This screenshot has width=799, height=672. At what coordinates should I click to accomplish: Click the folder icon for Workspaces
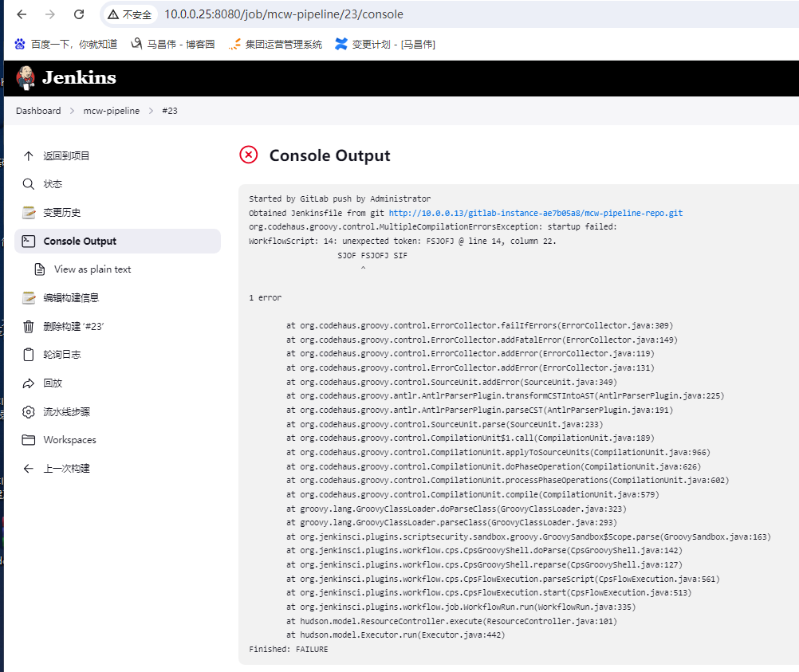tap(29, 440)
